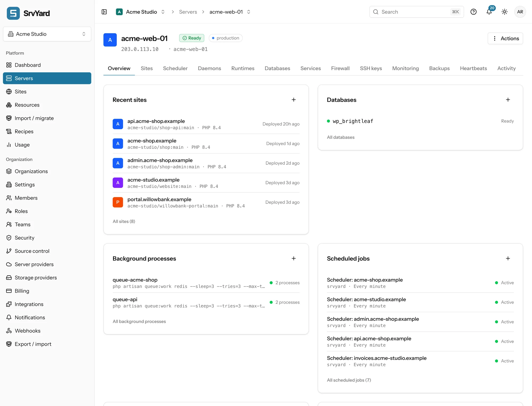Expand the Acme Studio sidebar organization selector
The image size is (532, 406).
[47, 34]
